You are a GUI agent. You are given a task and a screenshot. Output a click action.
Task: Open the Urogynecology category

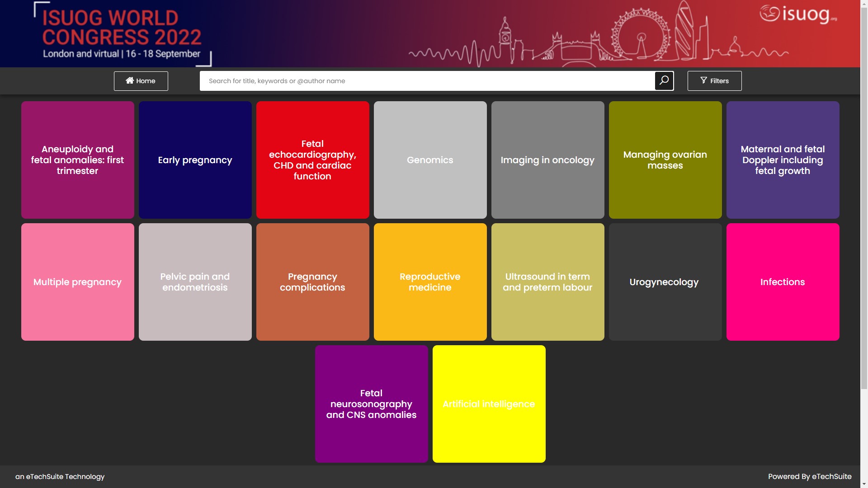coord(665,282)
